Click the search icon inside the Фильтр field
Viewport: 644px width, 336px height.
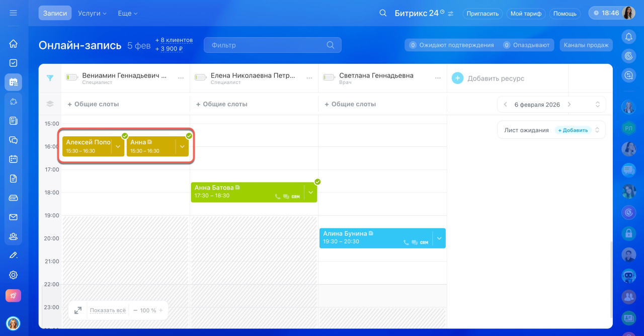(331, 45)
